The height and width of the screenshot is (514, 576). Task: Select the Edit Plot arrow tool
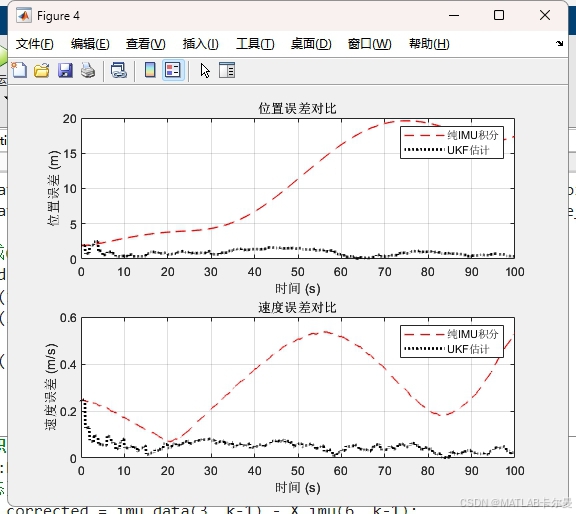point(205,70)
